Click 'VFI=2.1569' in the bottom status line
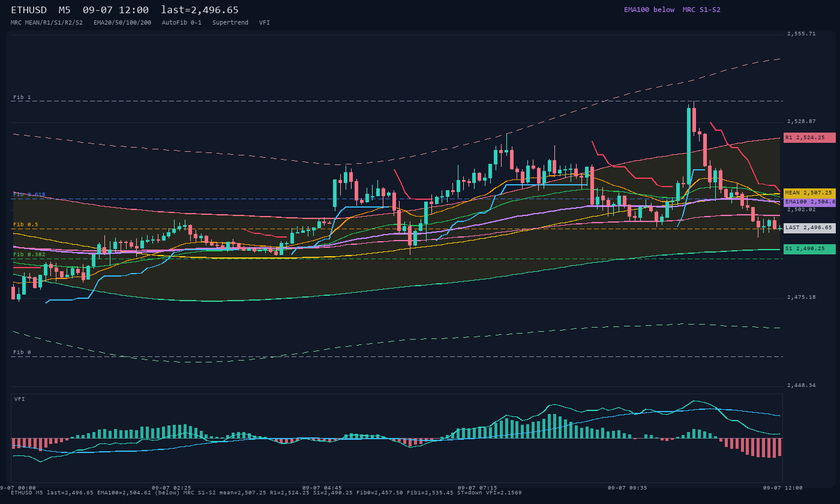840x504 pixels. coord(504,493)
